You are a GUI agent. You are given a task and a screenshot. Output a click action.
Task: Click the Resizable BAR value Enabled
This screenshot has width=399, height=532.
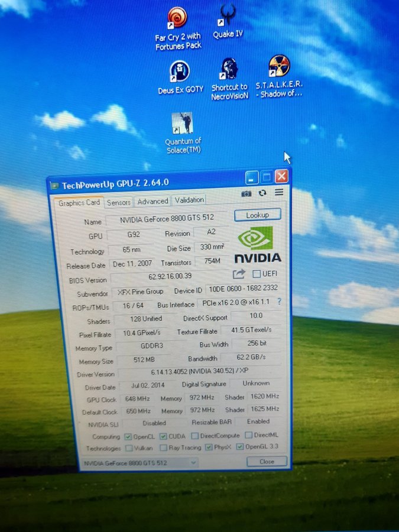pos(258,421)
